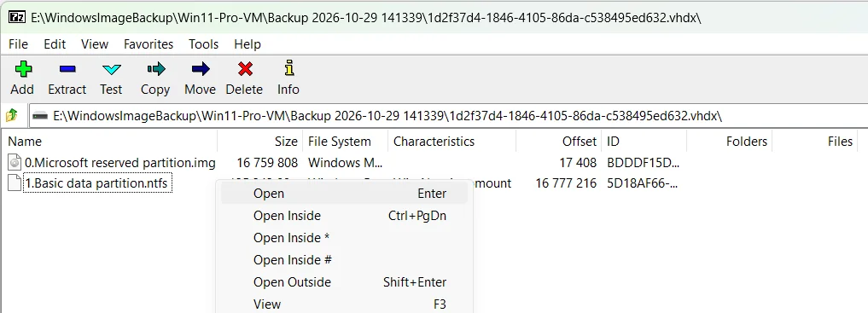Sort by the Files column header

814,142
